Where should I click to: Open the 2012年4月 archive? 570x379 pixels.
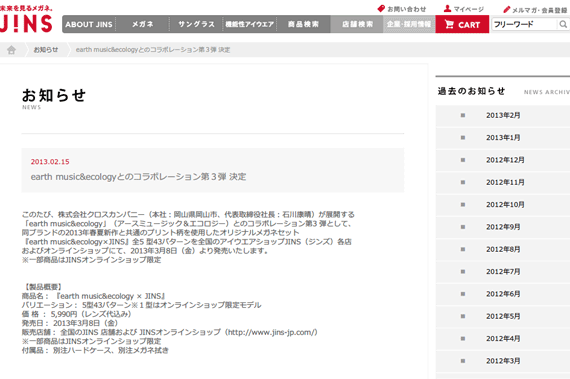coord(503,339)
